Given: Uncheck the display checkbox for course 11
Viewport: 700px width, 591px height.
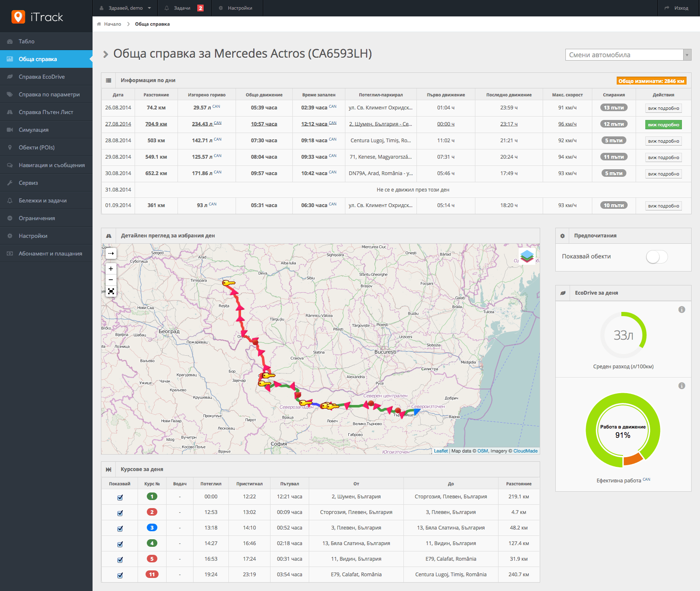Looking at the screenshot, I should pos(120,575).
